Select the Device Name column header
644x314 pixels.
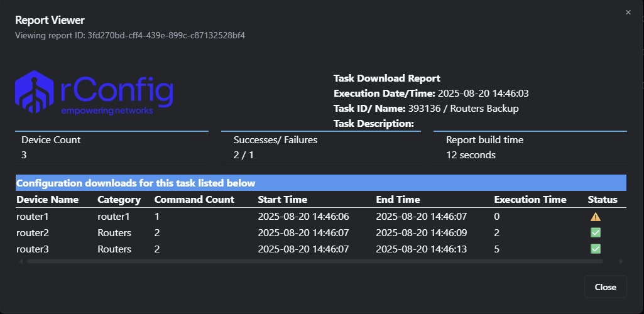48,200
